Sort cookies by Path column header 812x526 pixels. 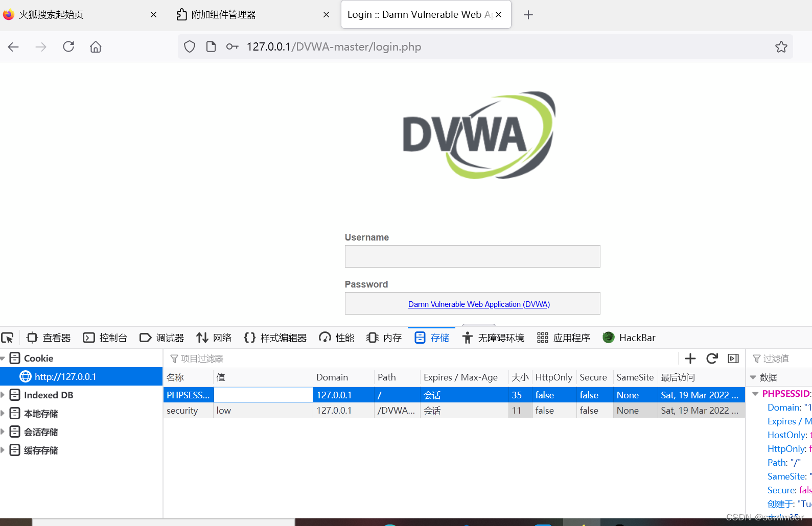point(397,377)
